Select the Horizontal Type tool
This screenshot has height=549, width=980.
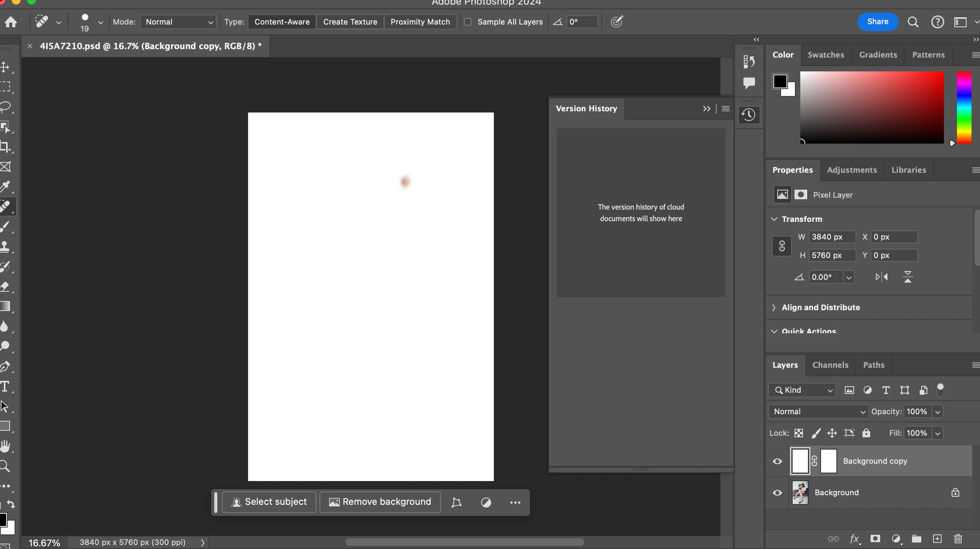(5, 386)
